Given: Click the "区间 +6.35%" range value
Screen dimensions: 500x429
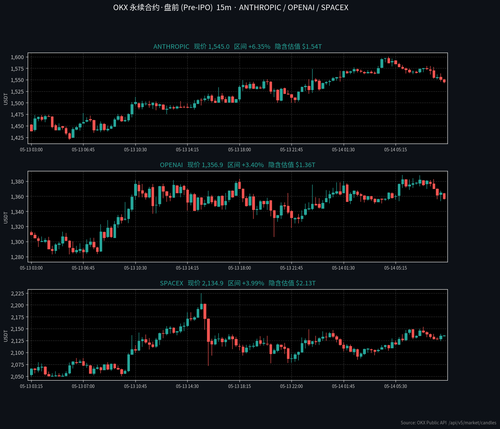Looking at the screenshot, I should point(252,47).
